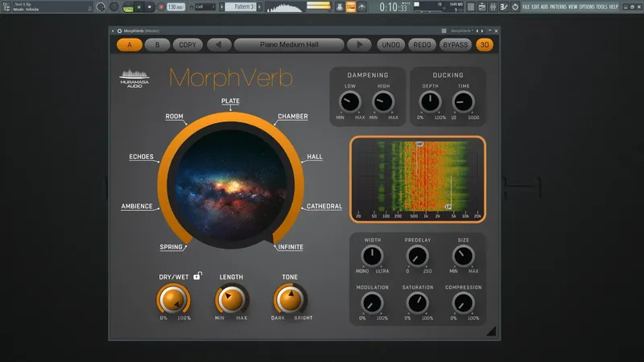Screen dimensions: 644x362
Task: Open MorphVerb plugin settings gear icon
Action: [x=119, y=31]
